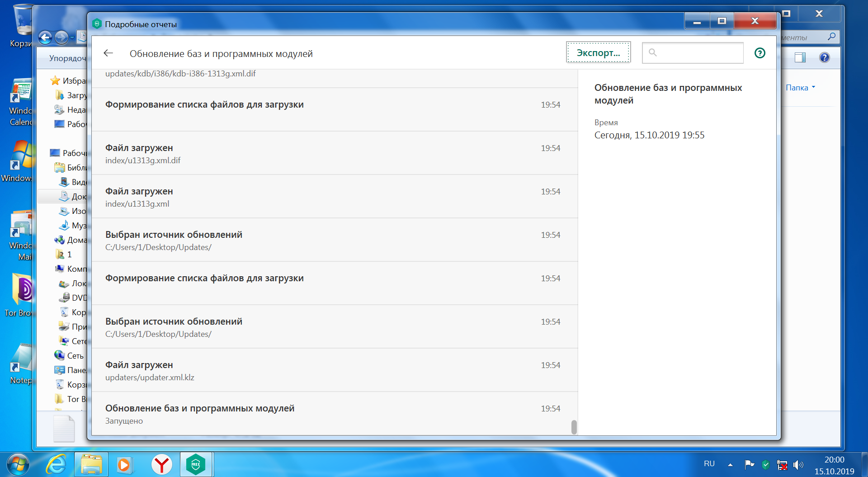Open Упорядочить menu in Explorer window
The height and width of the screenshot is (477, 868).
click(67, 58)
